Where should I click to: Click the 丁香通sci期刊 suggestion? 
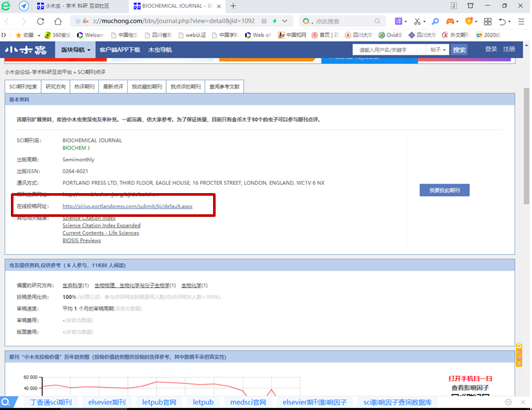[x=51, y=402]
